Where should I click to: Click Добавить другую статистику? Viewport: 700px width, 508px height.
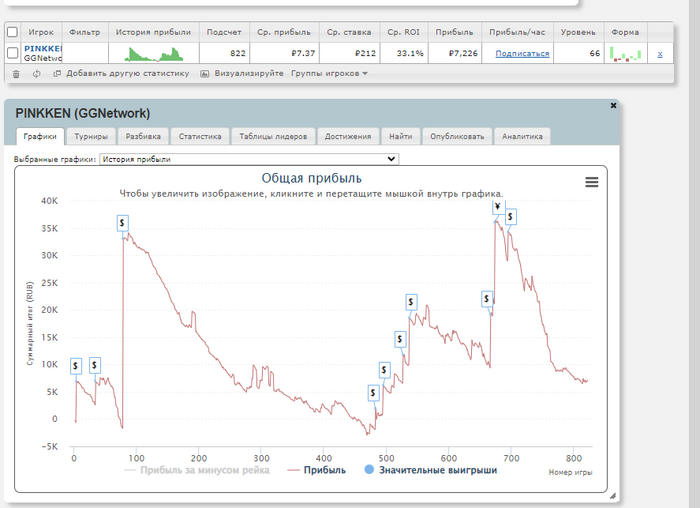pos(128,73)
